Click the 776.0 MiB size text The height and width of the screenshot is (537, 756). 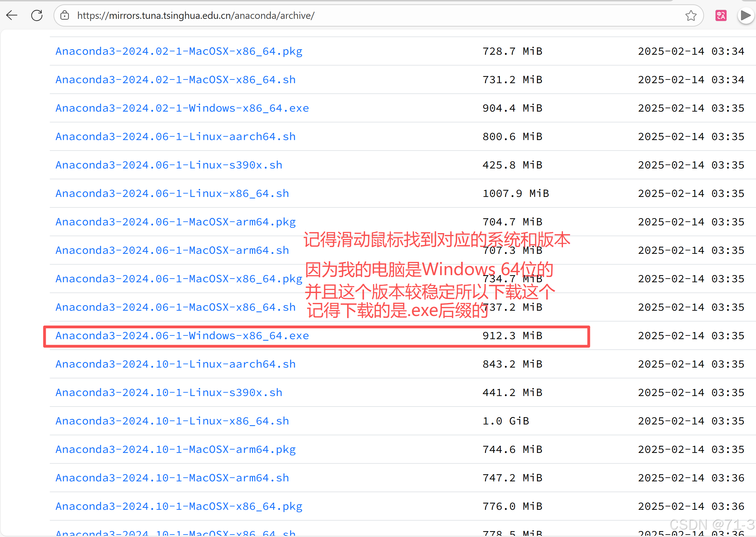coord(513,506)
